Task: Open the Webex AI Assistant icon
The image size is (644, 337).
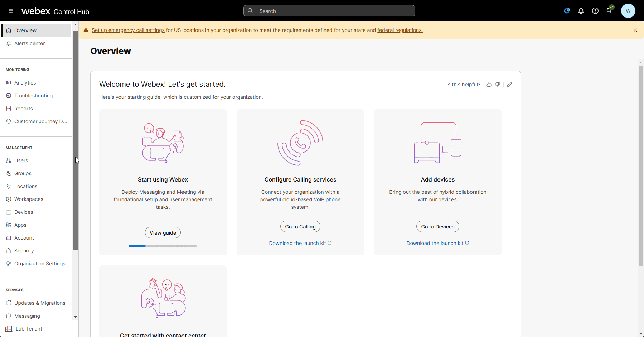Action: point(567,11)
